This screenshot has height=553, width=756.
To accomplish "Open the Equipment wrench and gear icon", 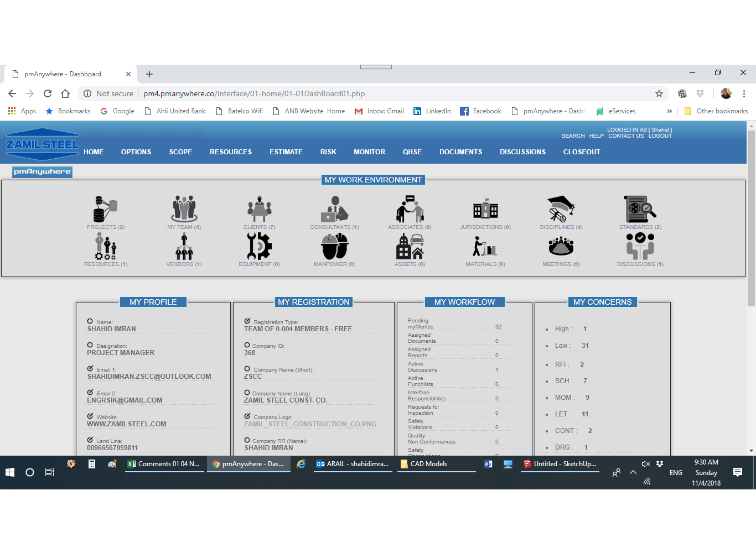I will [259, 246].
